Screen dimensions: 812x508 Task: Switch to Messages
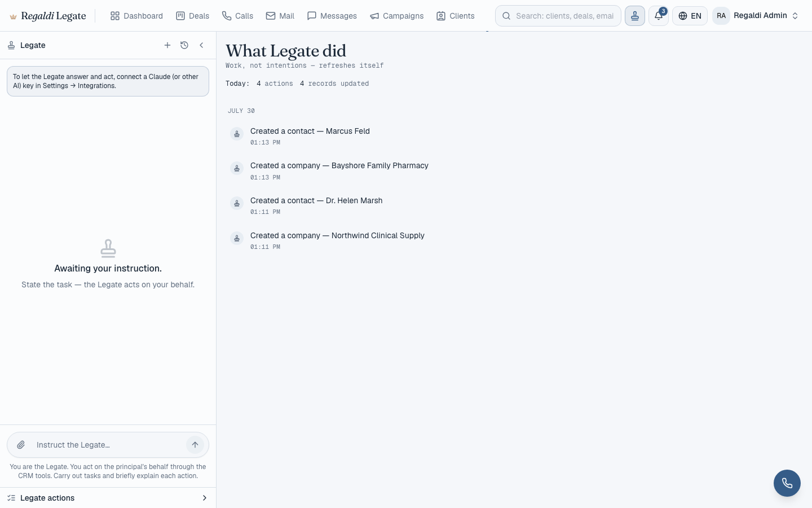pyautogui.click(x=332, y=16)
